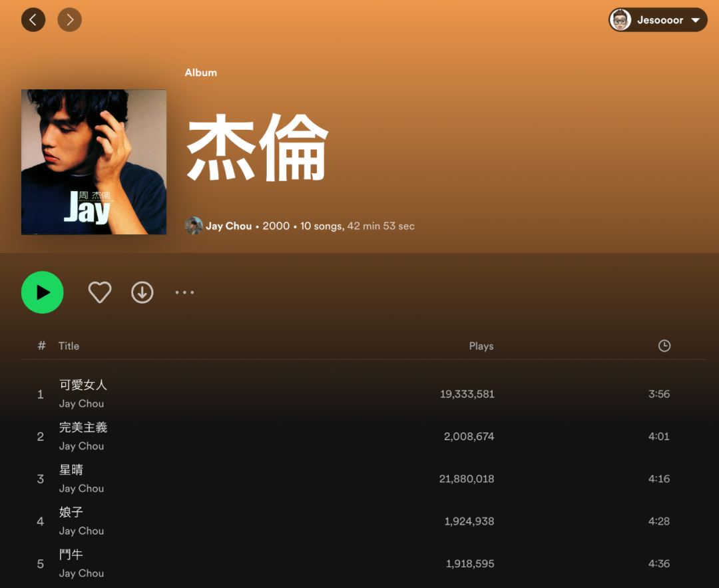Go back using the left arrow
This screenshot has width=719, height=588.
(x=33, y=20)
